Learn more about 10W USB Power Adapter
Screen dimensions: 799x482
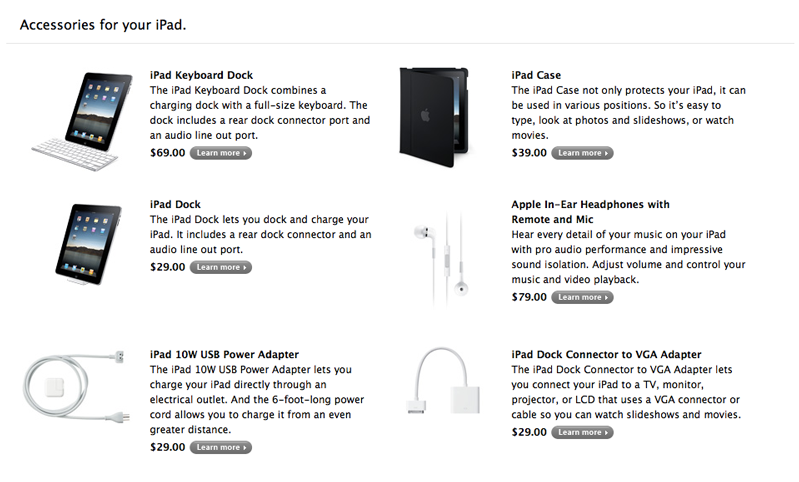pos(221,447)
